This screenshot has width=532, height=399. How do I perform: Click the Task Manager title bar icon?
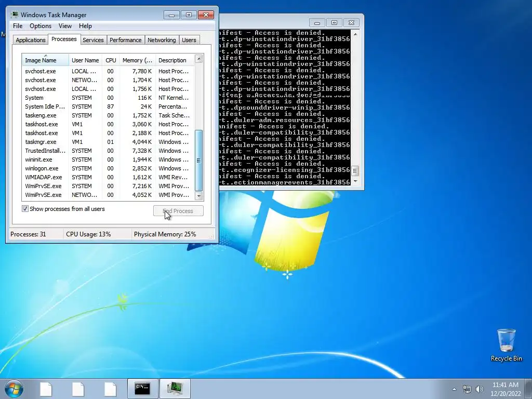15,15
